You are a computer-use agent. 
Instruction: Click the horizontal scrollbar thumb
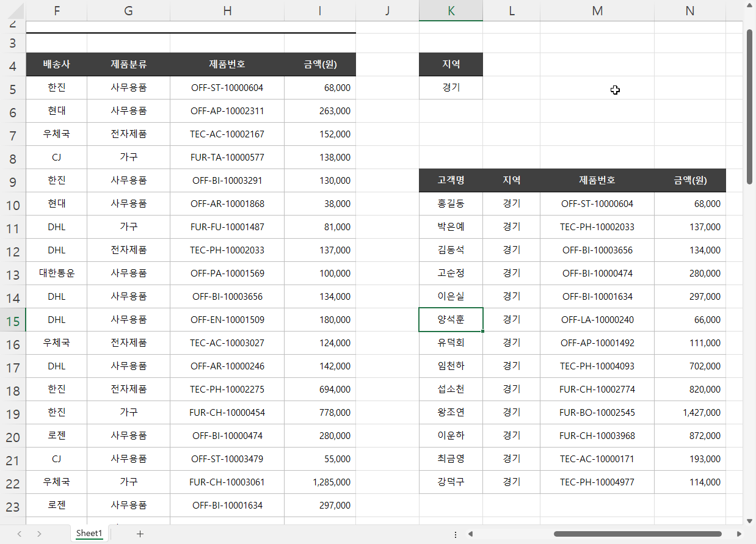(x=638, y=534)
